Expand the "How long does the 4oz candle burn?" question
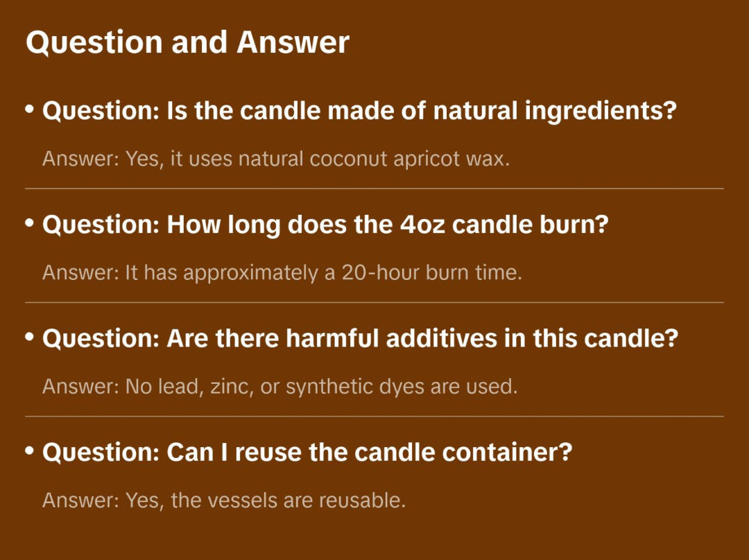 325,225
